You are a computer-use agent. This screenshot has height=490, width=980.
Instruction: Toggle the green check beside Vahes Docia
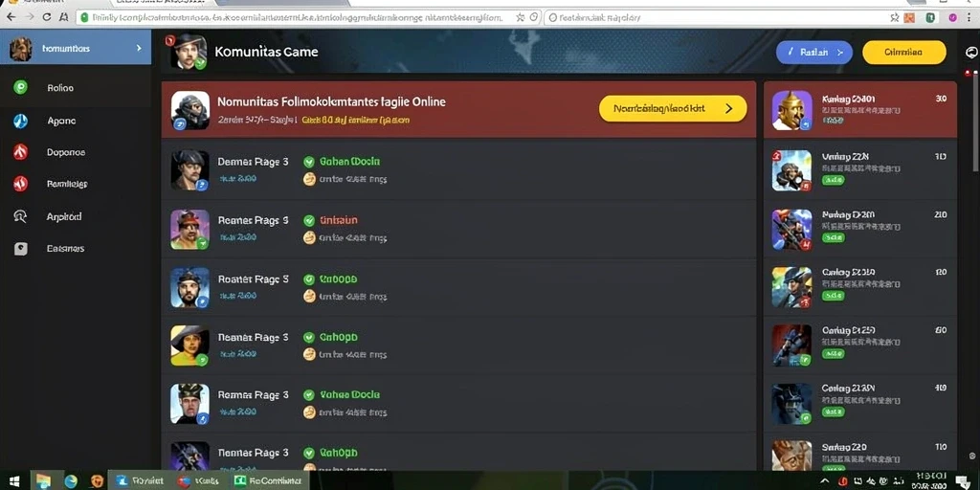308,394
